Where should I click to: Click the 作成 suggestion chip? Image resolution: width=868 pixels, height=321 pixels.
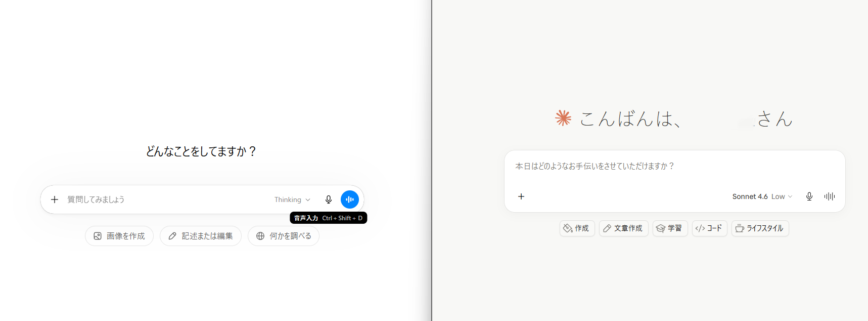pos(577,228)
